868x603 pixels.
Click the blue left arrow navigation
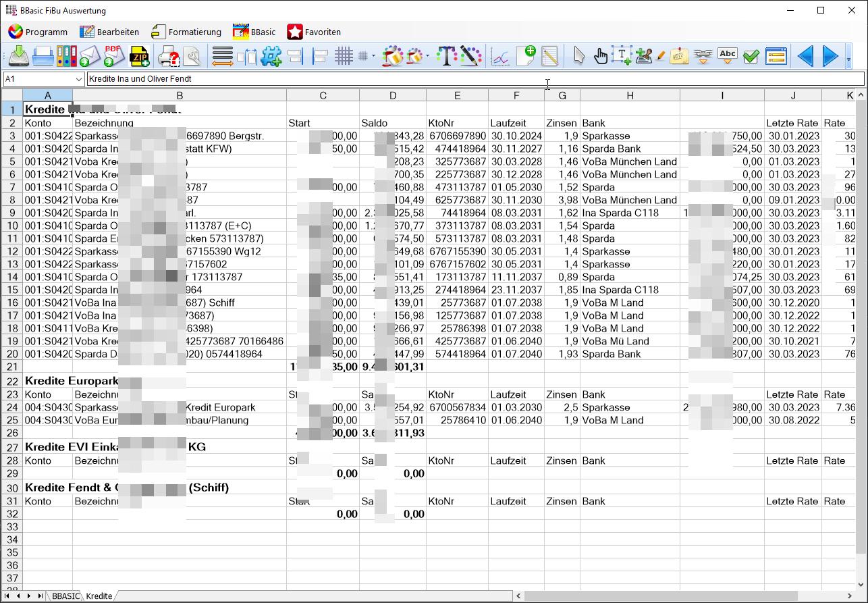click(805, 57)
